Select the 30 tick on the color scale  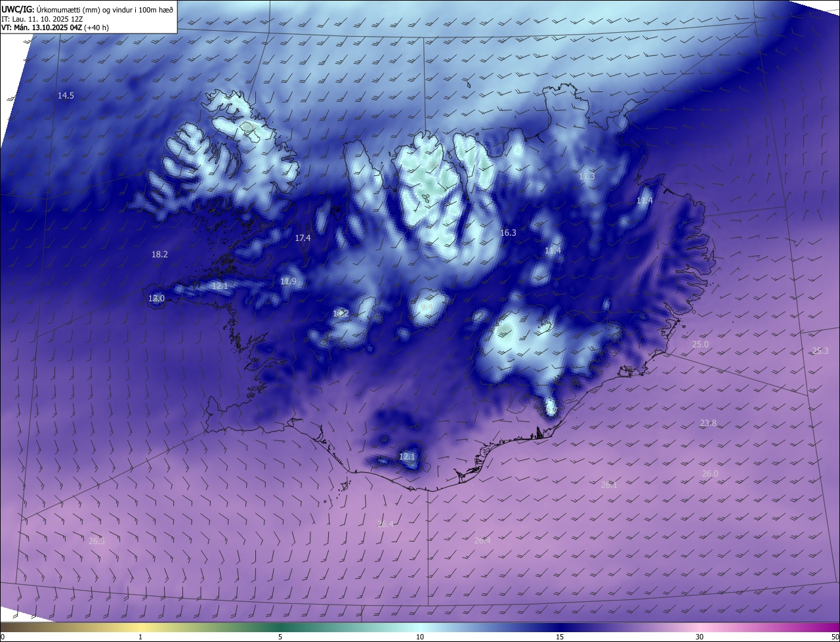pyautogui.click(x=700, y=637)
